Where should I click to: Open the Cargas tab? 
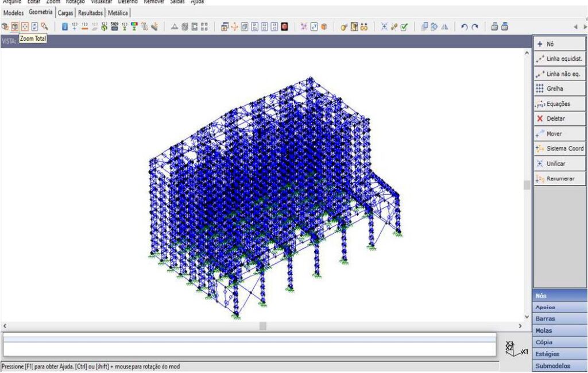[65, 13]
